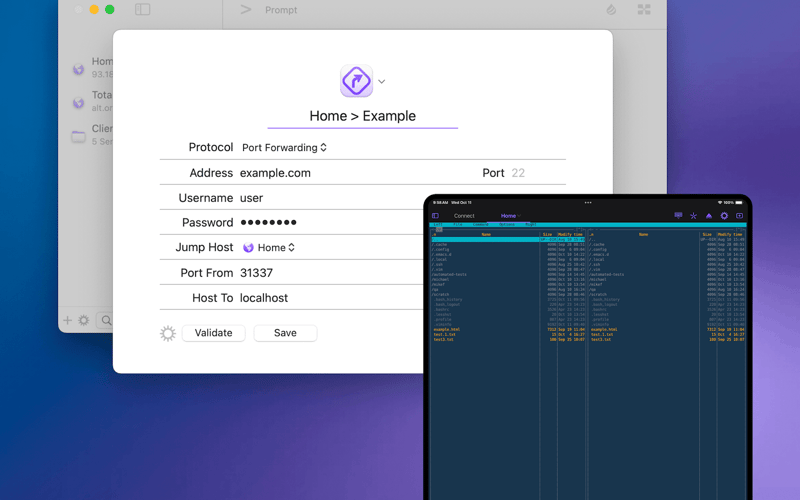Open the Clients folder in the sidebar
Viewport: 800px width, 500px height.
coord(92,135)
